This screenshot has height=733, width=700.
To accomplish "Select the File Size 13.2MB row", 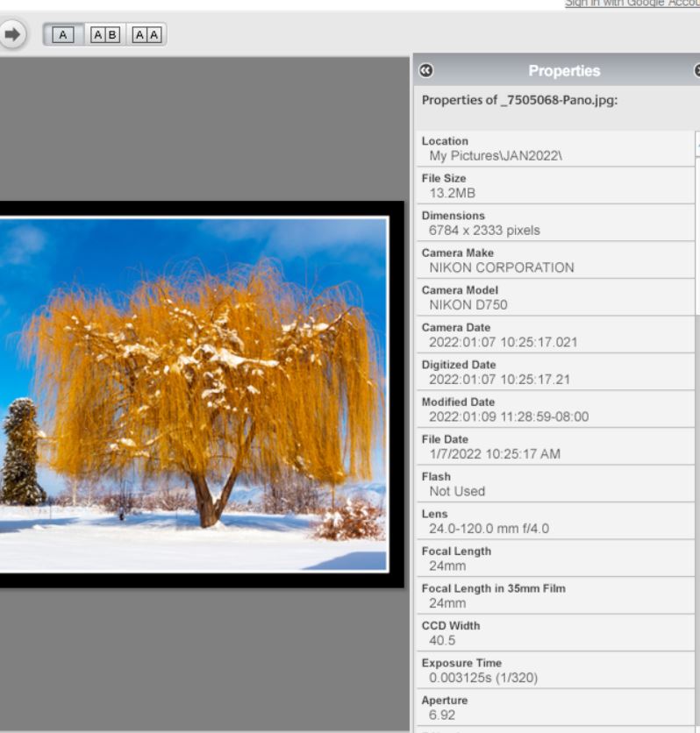I will tap(553, 185).
